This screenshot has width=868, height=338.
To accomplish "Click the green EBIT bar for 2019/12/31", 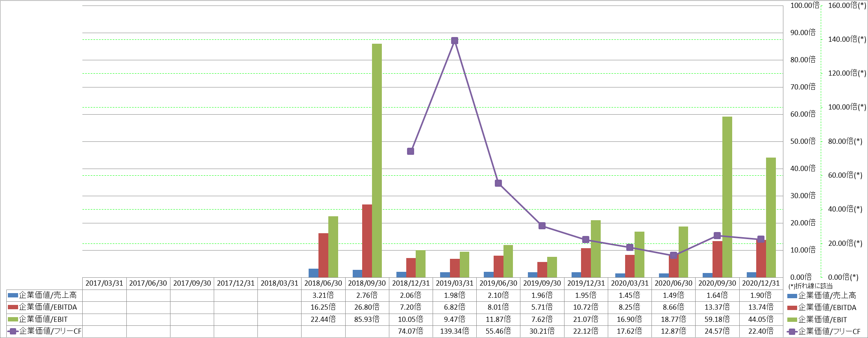I will 596,249.
